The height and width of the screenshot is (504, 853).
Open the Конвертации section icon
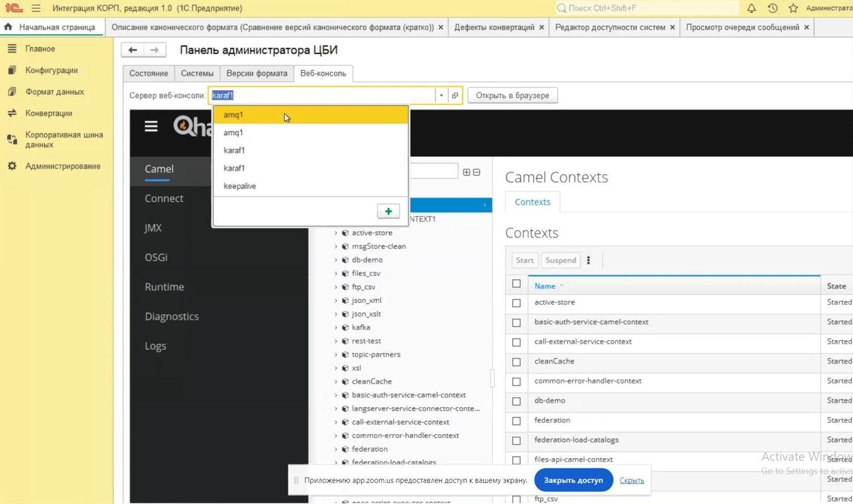click(x=12, y=113)
